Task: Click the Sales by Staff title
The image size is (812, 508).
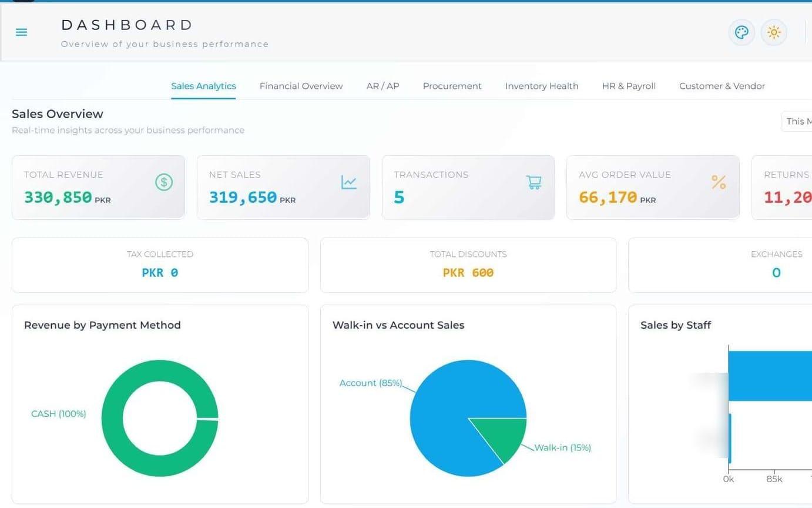Action: tap(676, 325)
